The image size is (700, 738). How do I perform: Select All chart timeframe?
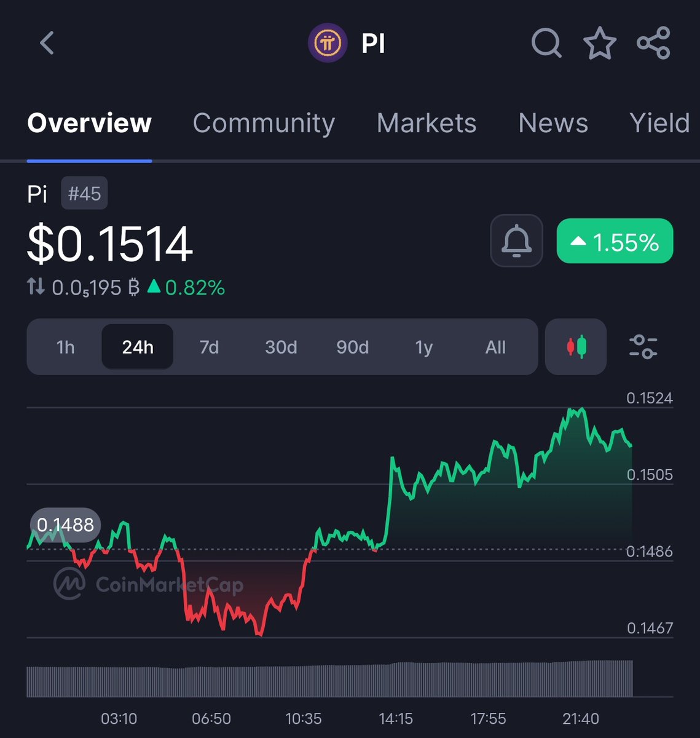pos(495,347)
